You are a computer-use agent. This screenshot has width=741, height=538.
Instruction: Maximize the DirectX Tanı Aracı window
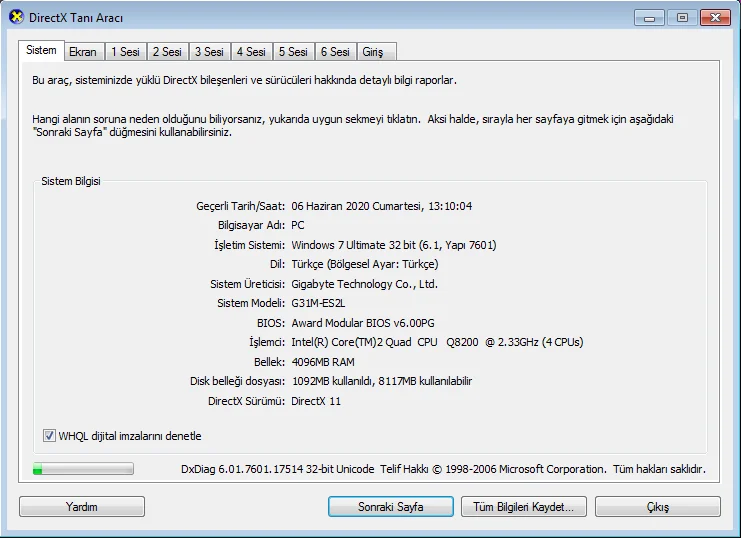(x=682, y=18)
